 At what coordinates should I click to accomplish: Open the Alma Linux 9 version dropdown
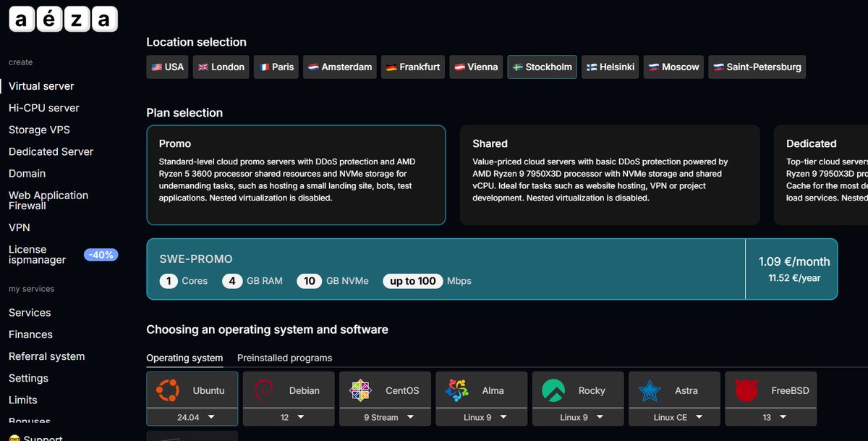click(x=482, y=417)
